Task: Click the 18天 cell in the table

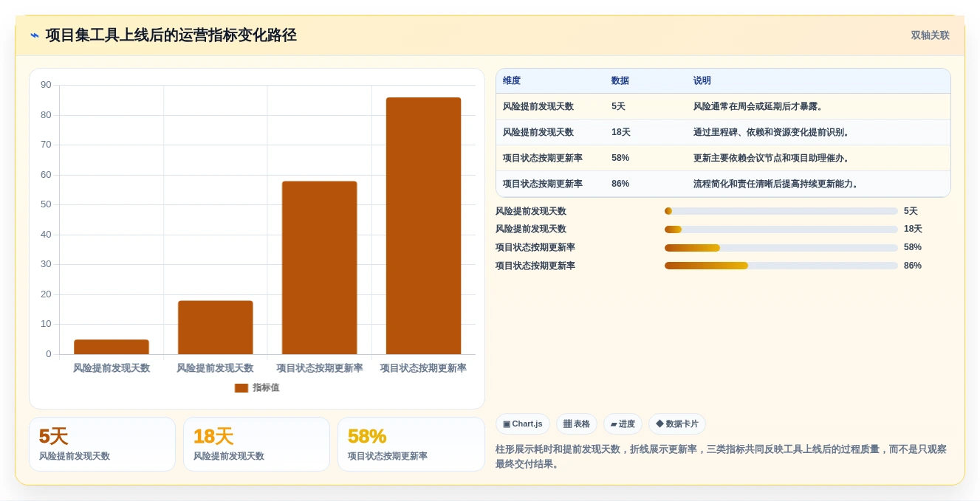Action: [x=621, y=133]
